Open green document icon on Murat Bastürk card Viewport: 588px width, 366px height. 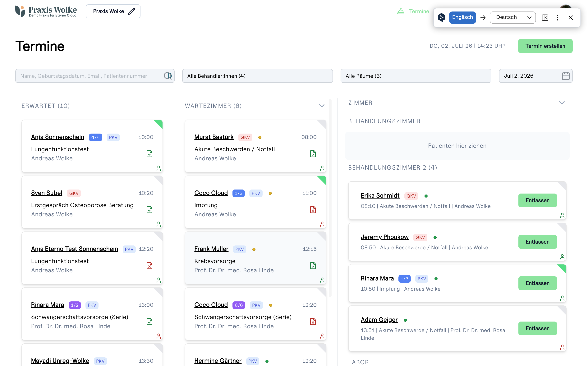(313, 154)
